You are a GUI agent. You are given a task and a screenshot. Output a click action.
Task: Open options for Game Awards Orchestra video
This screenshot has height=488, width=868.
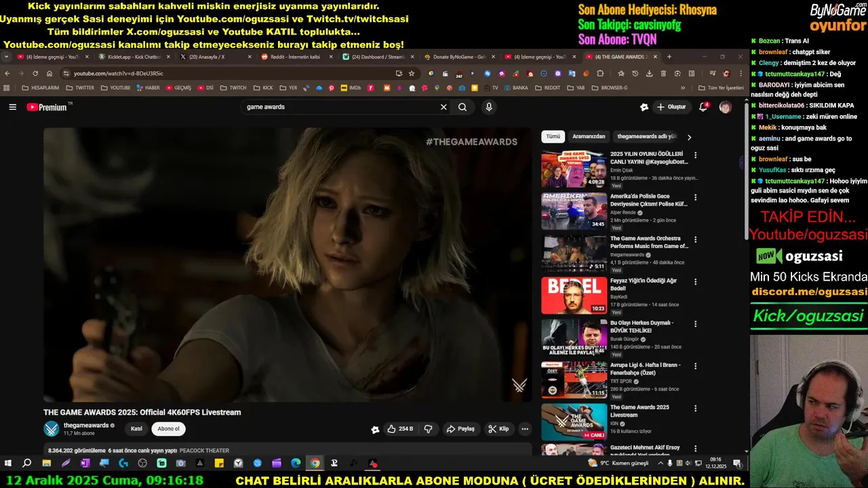tap(695, 239)
